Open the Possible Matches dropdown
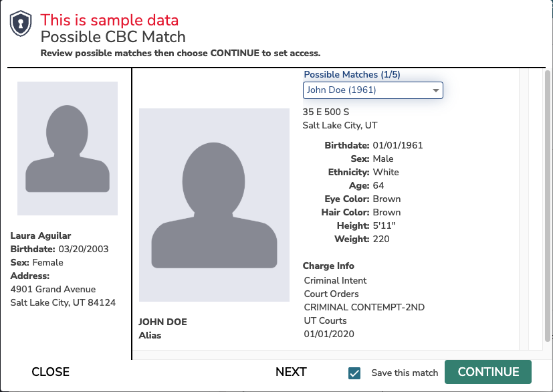553x392 pixels. 372,90
